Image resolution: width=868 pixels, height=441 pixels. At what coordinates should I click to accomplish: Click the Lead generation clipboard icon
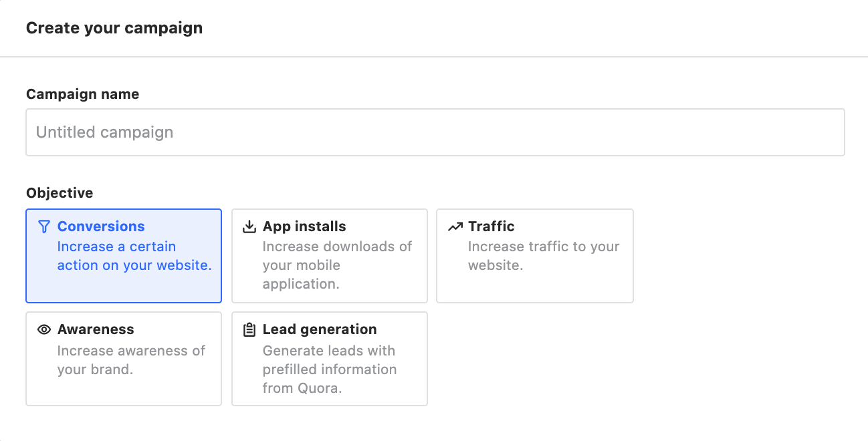249,329
